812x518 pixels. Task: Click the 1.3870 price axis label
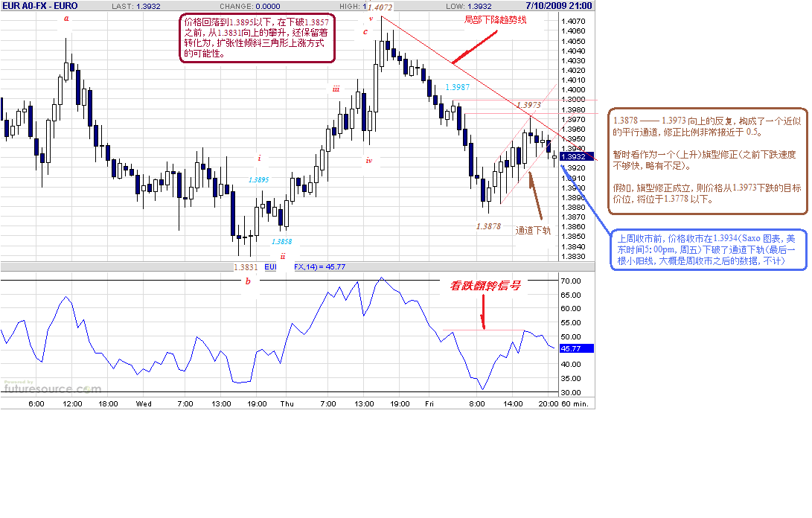pos(573,217)
